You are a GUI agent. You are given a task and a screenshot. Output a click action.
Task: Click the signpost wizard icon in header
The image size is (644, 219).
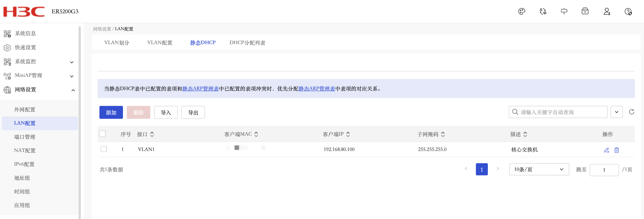click(564, 12)
